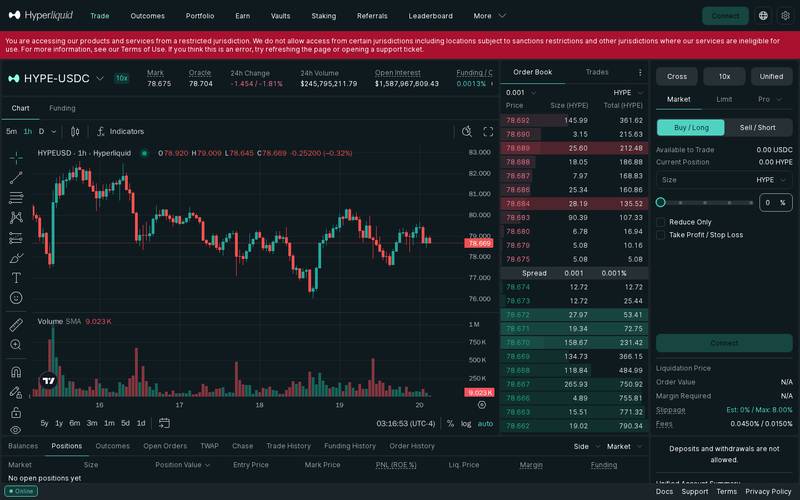
Task: Sort by Position Value column
Action: click(183, 465)
